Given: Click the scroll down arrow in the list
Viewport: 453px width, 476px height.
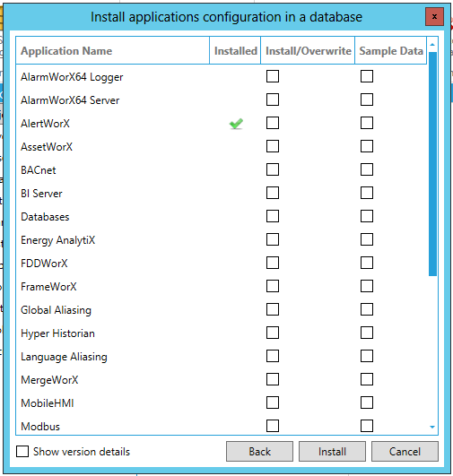Looking at the screenshot, I should tap(432, 427).
